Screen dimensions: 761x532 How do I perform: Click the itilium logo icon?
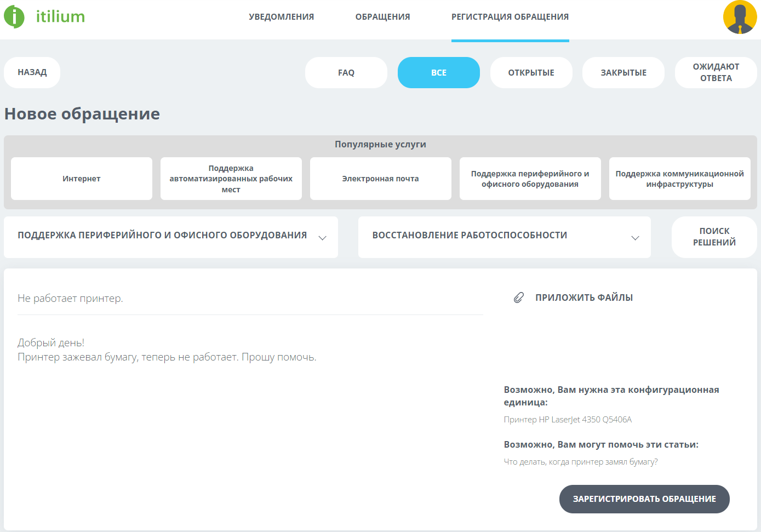coord(14,17)
